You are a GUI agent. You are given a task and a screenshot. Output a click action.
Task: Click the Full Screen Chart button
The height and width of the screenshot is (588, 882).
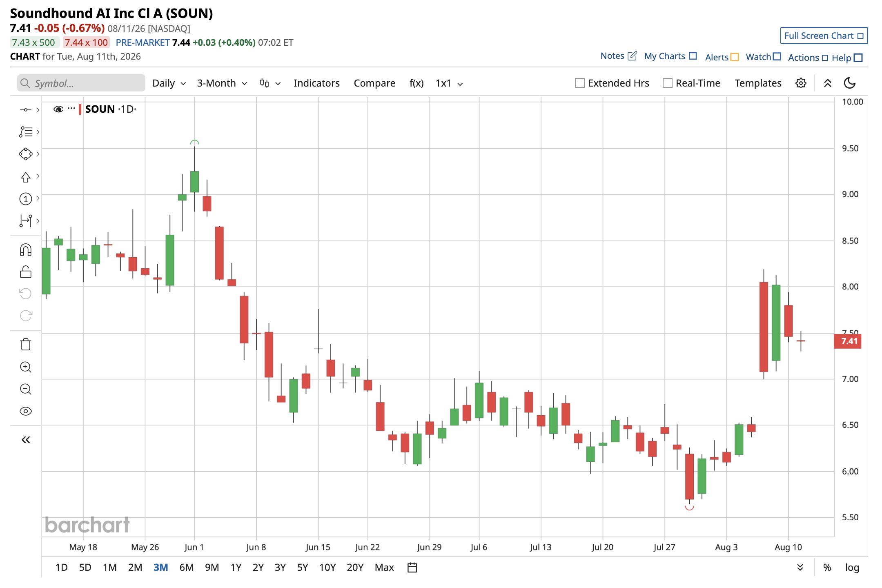point(824,36)
